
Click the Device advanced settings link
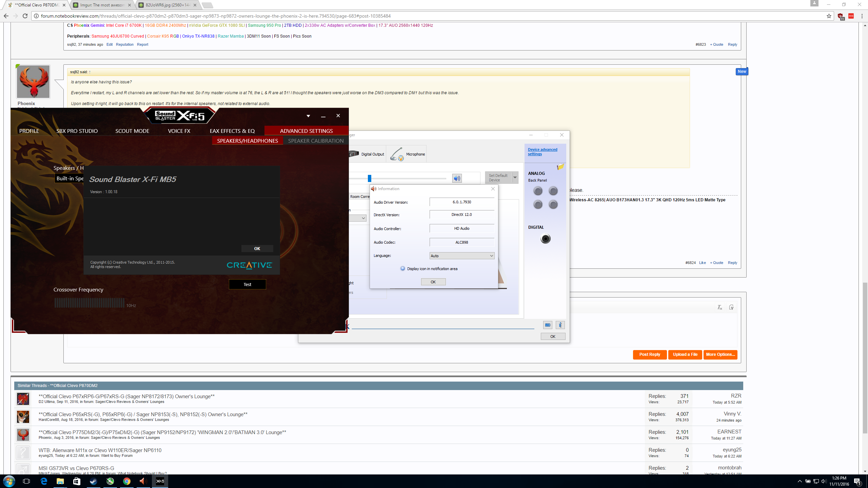pyautogui.click(x=542, y=151)
